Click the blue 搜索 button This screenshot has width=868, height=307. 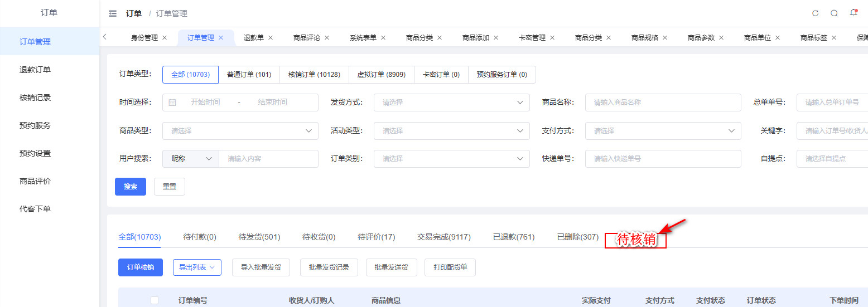[x=131, y=187]
